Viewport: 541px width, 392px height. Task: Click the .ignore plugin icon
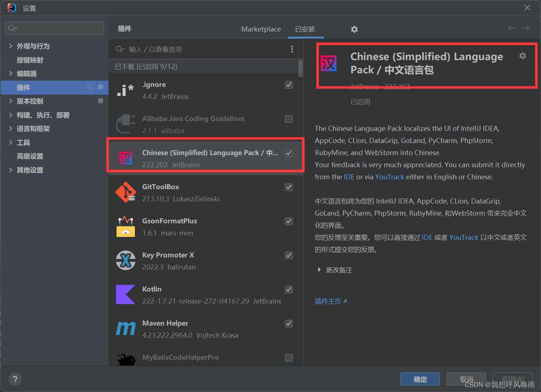pyautogui.click(x=125, y=90)
